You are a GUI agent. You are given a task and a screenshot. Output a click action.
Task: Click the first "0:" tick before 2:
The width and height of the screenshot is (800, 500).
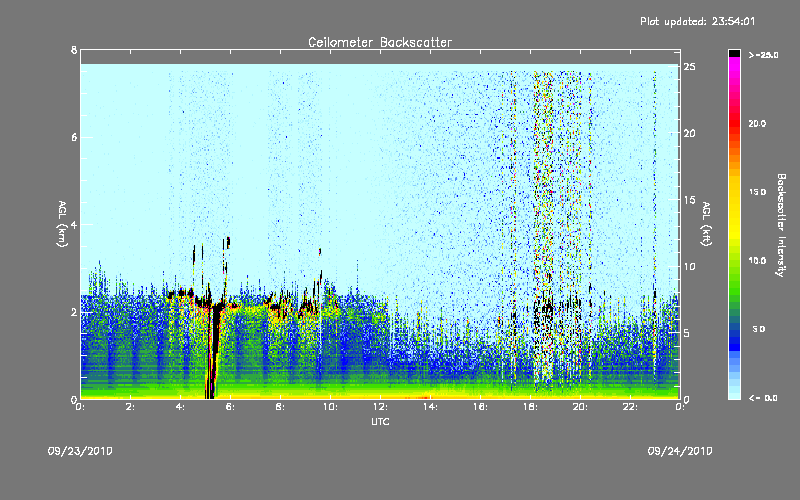coord(80,407)
